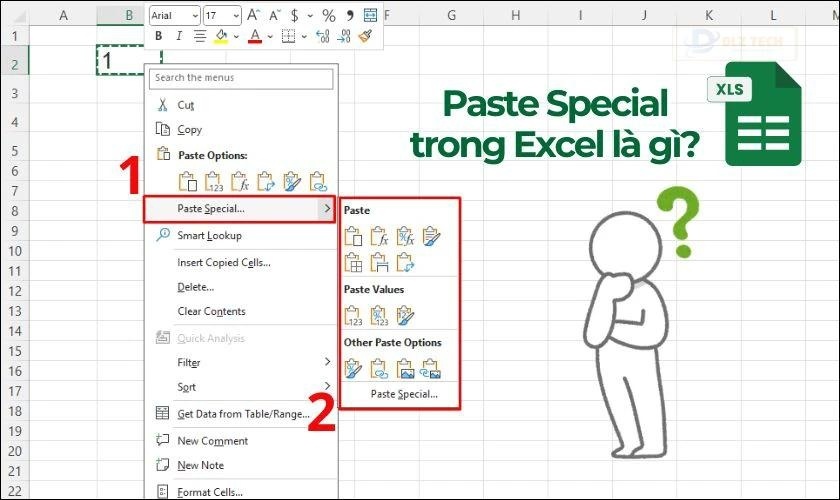Click Format Painter brush in mini toolbar
This screenshot has height=500, width=840.
tap(366, 36)
